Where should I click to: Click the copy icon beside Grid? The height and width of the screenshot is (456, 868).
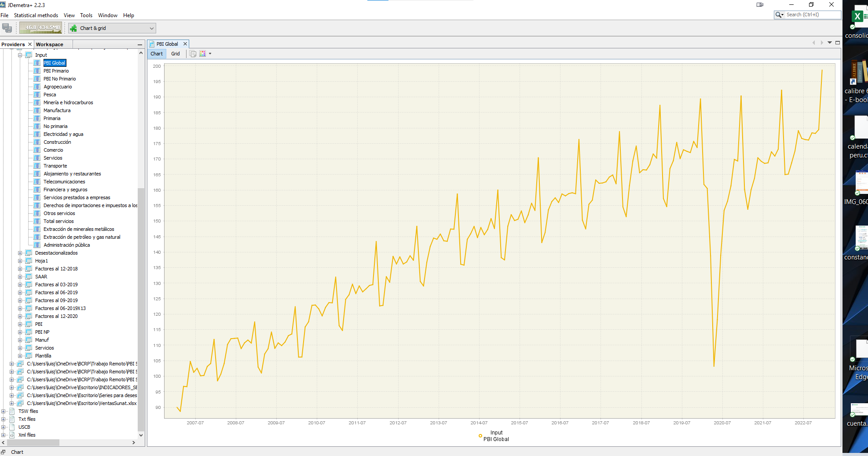coord(193,54)
